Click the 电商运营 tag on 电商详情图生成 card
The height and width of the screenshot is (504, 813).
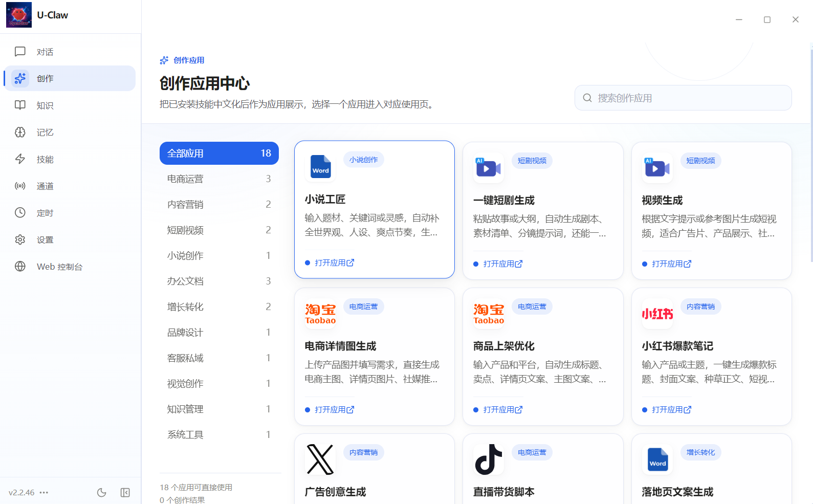click(363, 306)
